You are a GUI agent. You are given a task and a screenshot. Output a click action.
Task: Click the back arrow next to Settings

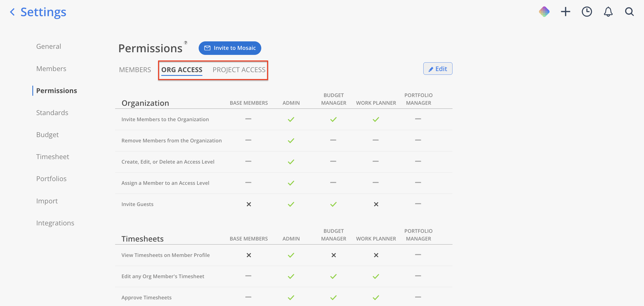pos(12,12)
